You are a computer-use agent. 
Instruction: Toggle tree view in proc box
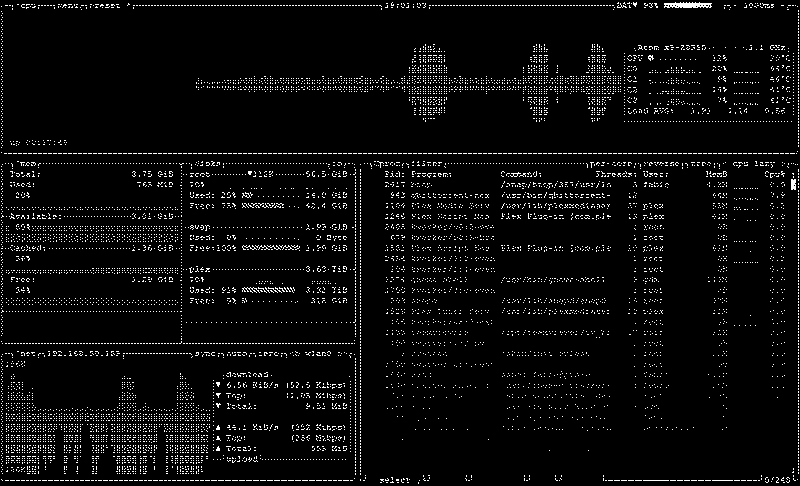pos(703,164)
